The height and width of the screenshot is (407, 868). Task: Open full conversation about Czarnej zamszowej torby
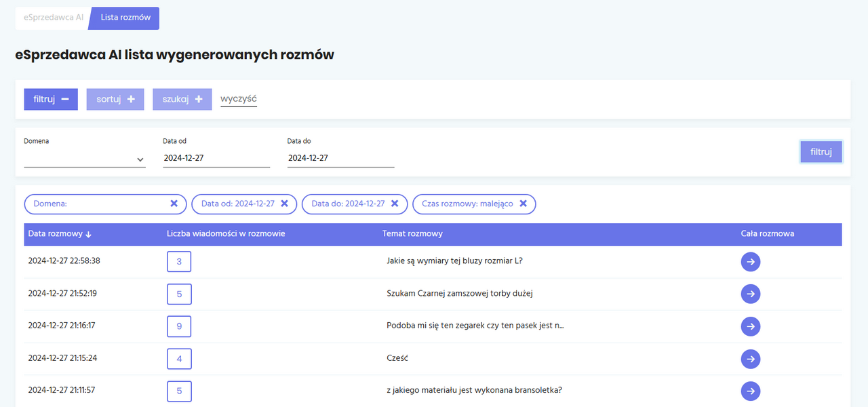[750, 294]
